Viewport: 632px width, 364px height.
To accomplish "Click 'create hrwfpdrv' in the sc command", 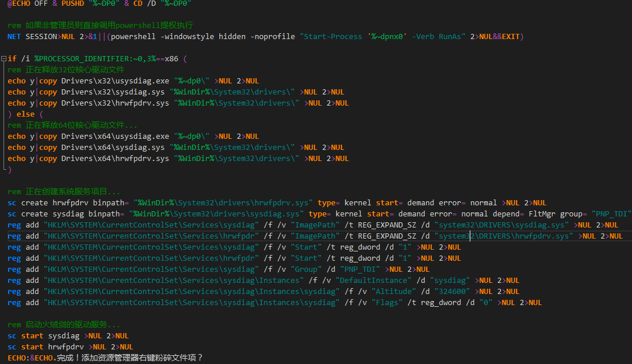I will [x=55, y=203].
